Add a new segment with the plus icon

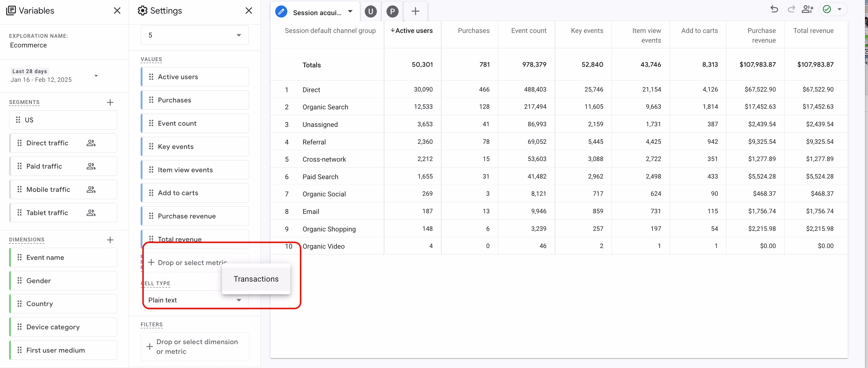[x=110, y=102]
